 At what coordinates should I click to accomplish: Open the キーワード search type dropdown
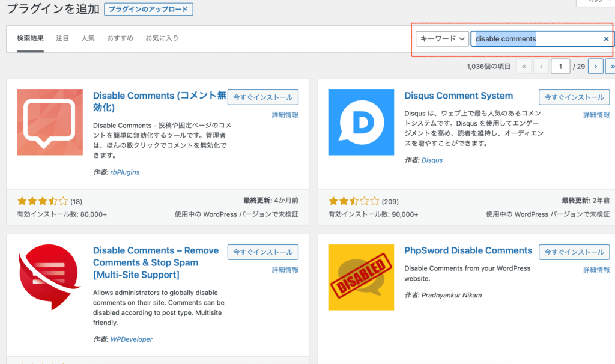click(x=442, y=39)
